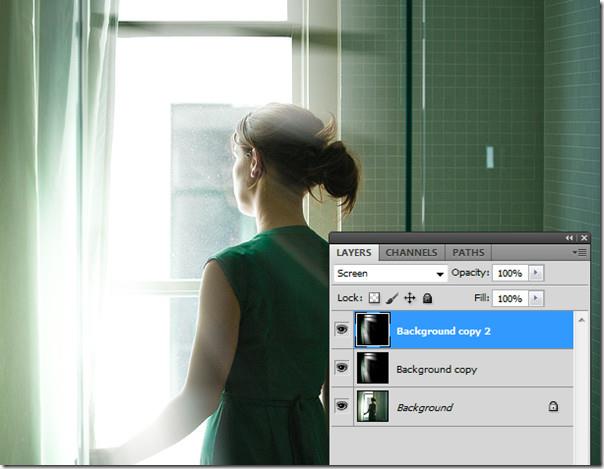The image size is (604, 469).
Task: Hide the Background copy layer
Action: click(342, 369)
